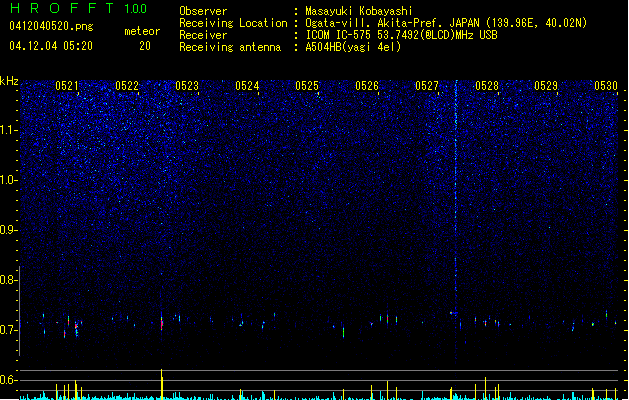Click the 0525 time marker
Image resolution: width=629 pixels, height=400 pixels.
(x=307, y=86)
